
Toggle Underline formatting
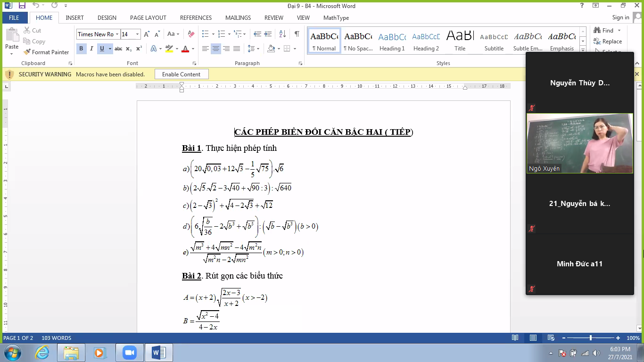102,49
